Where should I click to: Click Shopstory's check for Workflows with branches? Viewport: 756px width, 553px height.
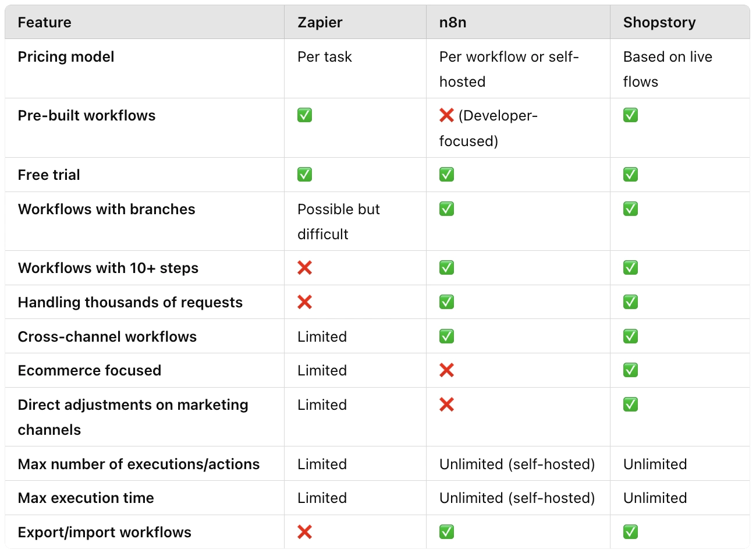pyautogui.click(x=630, y=209)
